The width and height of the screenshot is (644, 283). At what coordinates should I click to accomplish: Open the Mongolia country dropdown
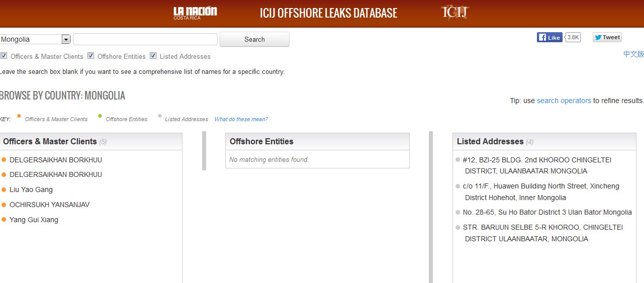35,39
